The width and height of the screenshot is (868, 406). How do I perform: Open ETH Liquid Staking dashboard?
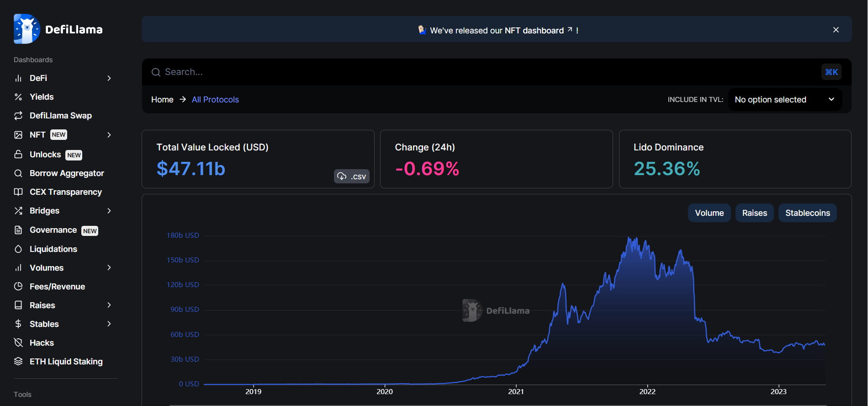click(x=66, y=362)
